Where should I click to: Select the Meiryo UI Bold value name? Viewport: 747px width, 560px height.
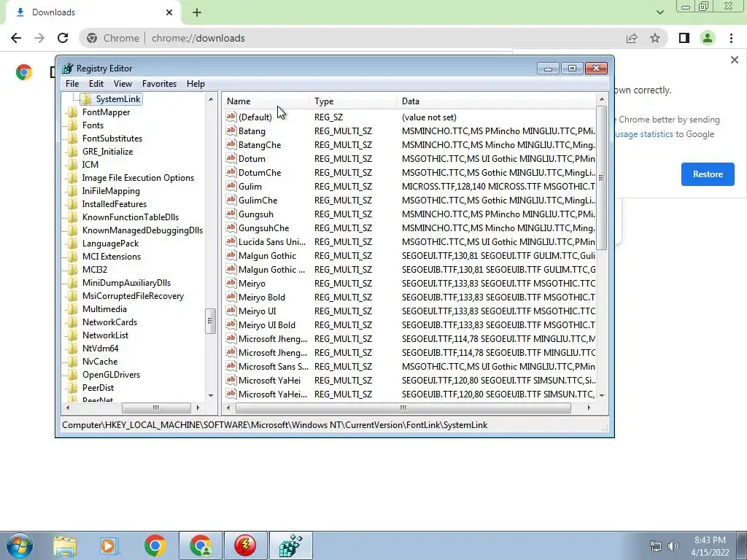point(267,324)
